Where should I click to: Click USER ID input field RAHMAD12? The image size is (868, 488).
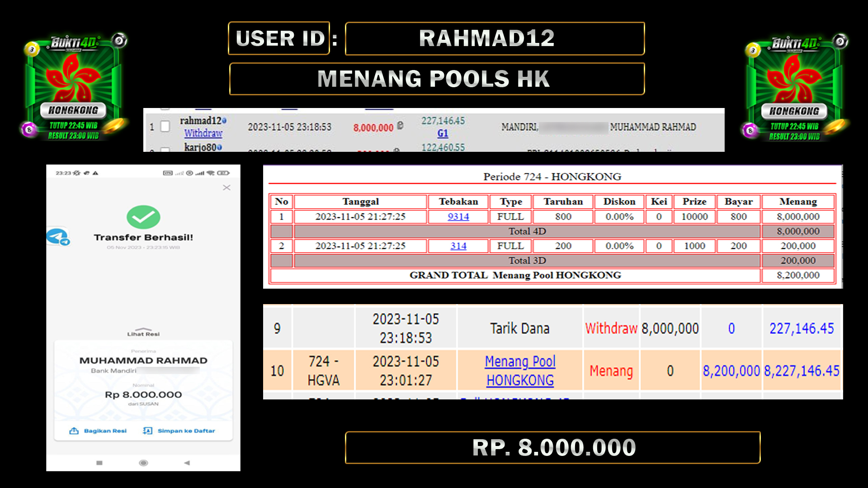(x=494, y=38)
